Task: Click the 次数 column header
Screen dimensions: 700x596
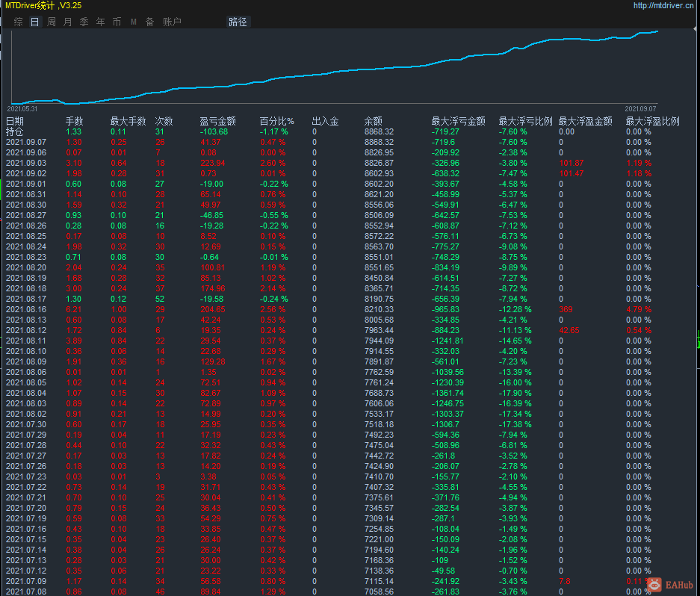Action: coord(164,121)
